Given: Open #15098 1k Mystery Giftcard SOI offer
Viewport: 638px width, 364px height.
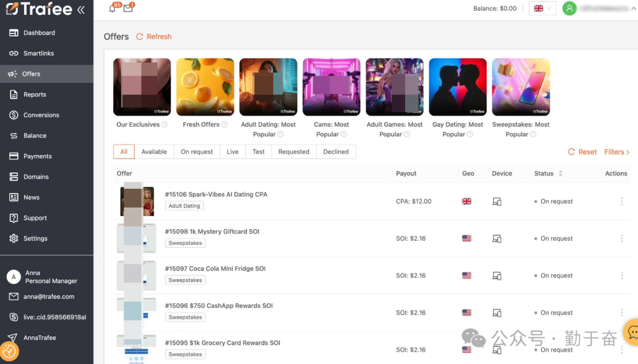Looking at the screenshot, I should pyautogui.click(x=212, y=232).
